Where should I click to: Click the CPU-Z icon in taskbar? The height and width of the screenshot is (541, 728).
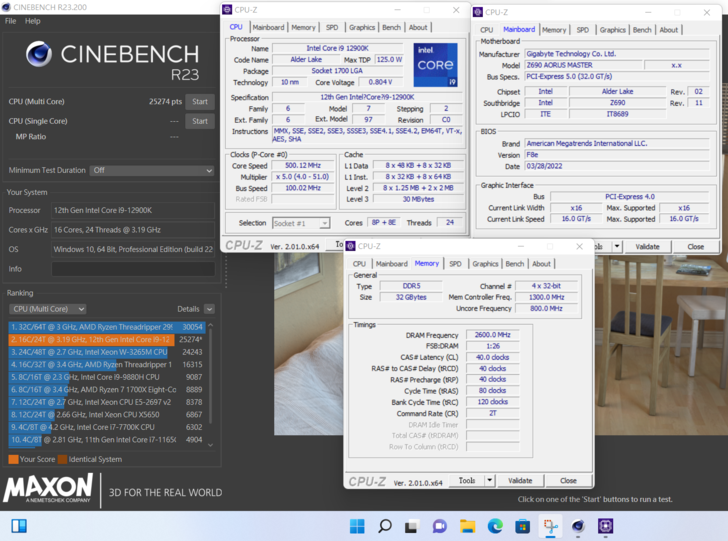tap(605, 526)
